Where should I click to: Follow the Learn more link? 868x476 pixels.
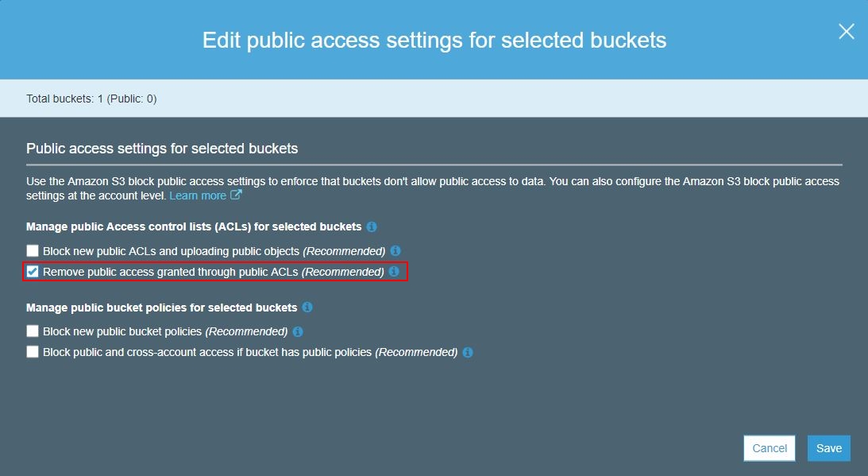pos(198,195)
